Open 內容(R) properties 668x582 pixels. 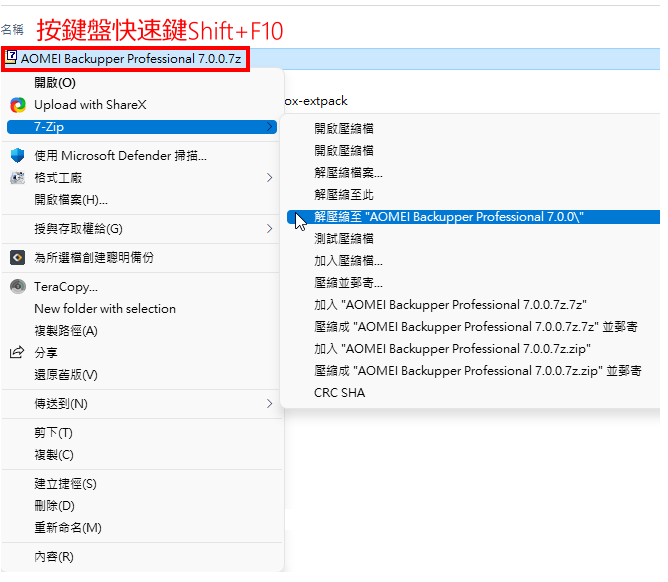54,556
